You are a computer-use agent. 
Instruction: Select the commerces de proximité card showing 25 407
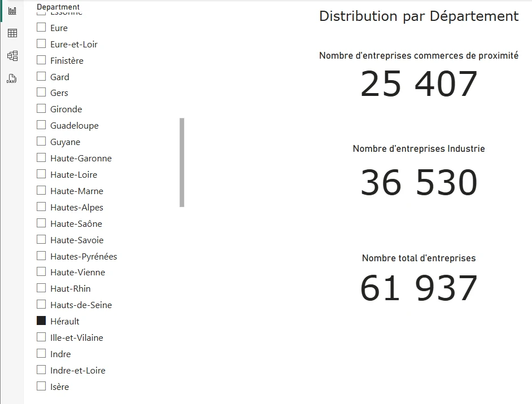pyautogui.click(x=418, y=84)
